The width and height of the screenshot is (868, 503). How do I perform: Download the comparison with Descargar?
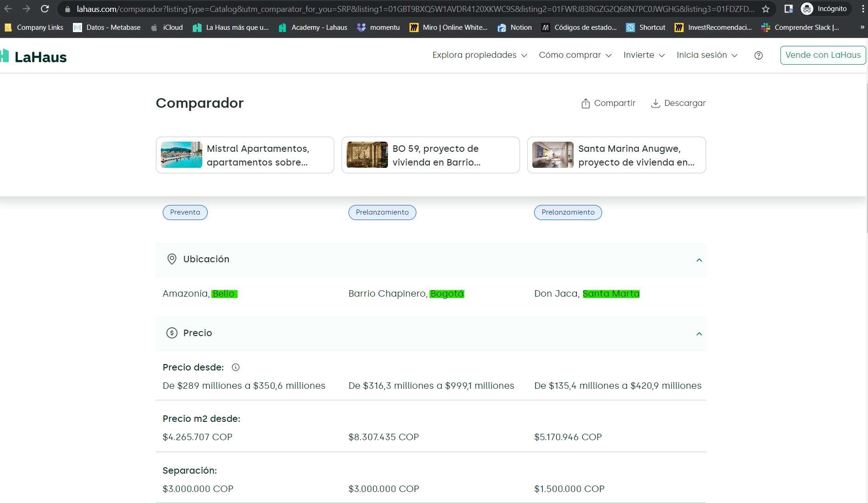click(x=678, y=103)
